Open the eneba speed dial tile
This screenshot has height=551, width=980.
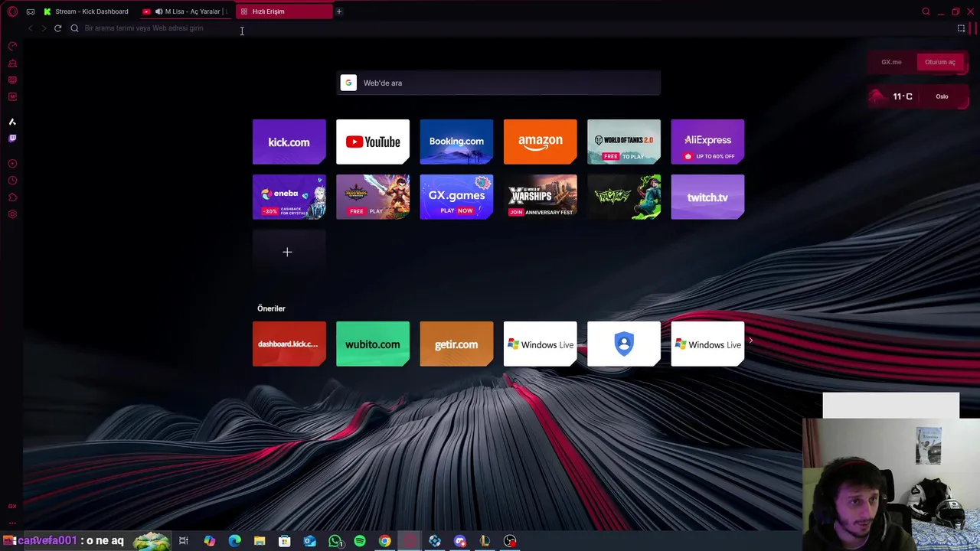click(289, 197)
